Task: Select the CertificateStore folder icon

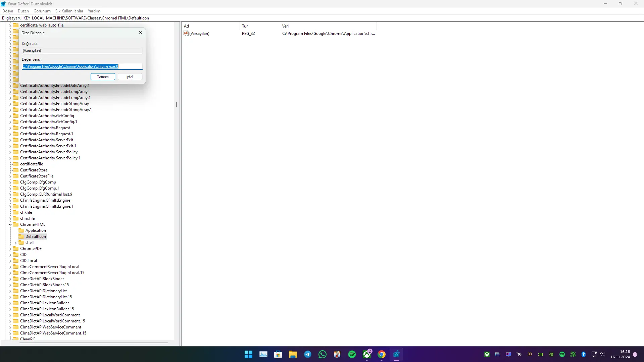Action: tap(16, 170)
